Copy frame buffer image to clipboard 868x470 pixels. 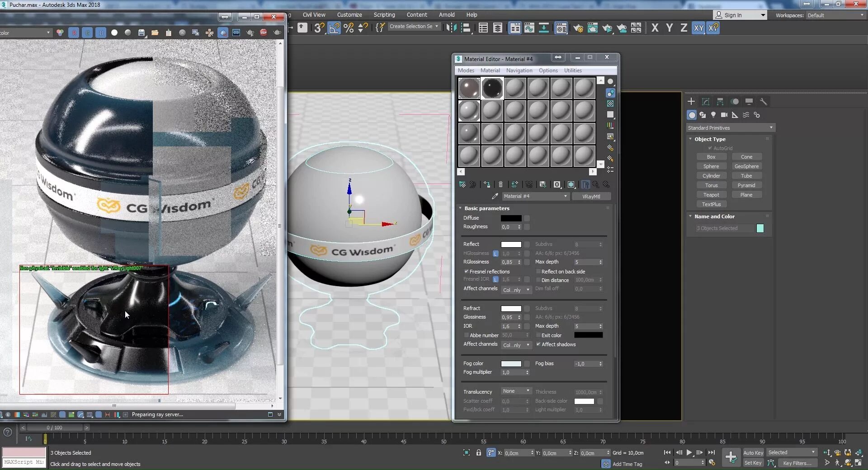coord(169,33)
